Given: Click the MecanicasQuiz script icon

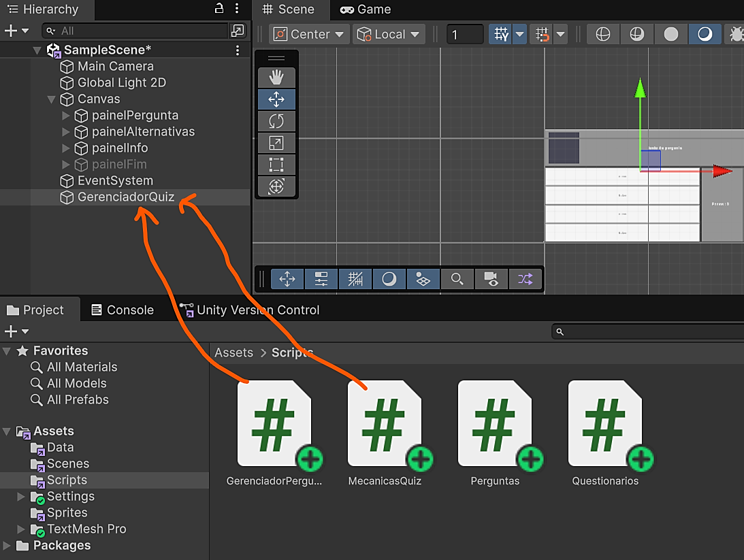Looking at the screenshot, I should coord(385,423).
